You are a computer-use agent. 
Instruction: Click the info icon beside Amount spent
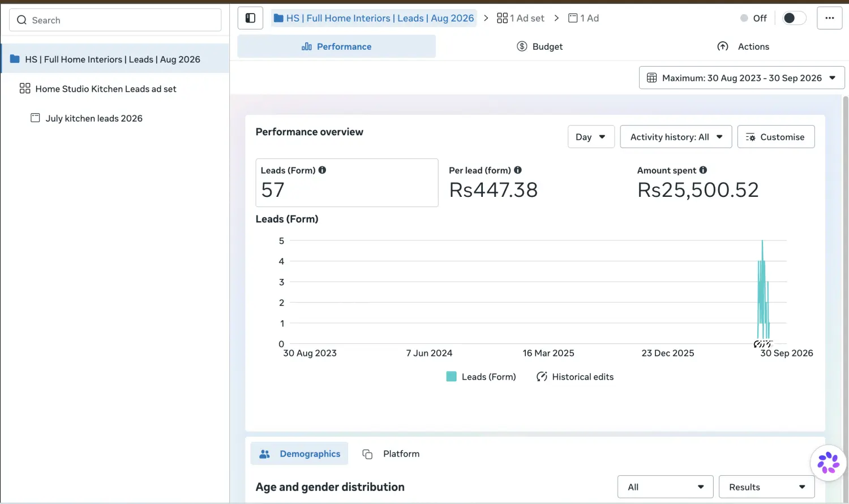click(703, 170)
